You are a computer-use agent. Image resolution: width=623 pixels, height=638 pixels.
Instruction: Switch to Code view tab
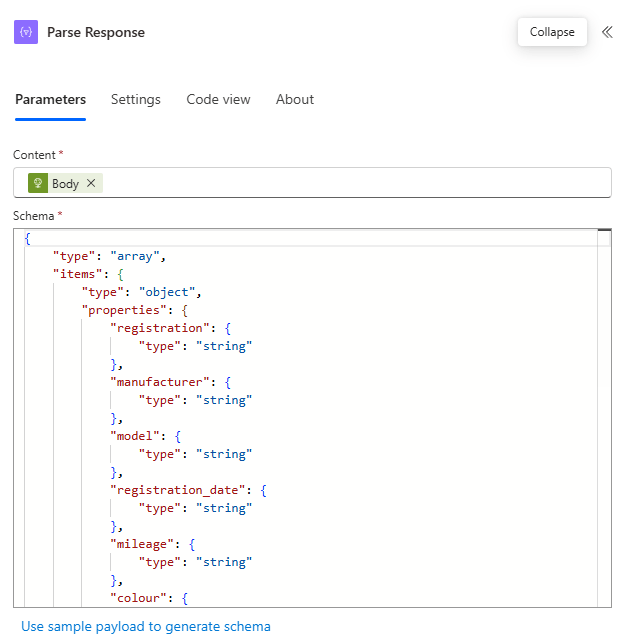pos(218,100)
